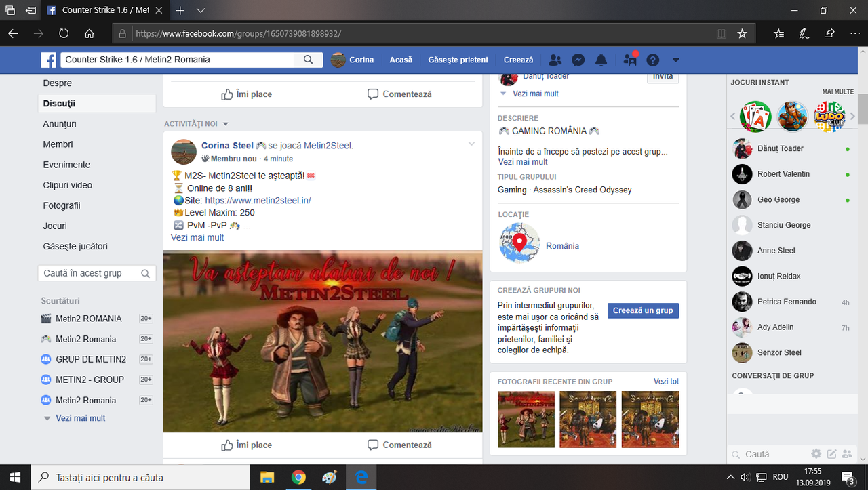868x490 pixels.
Task: Open friend requests icon
Action: click(555, 60)
